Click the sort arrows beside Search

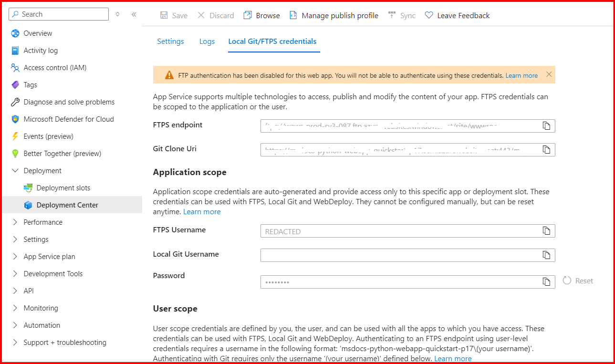point(118,14)
